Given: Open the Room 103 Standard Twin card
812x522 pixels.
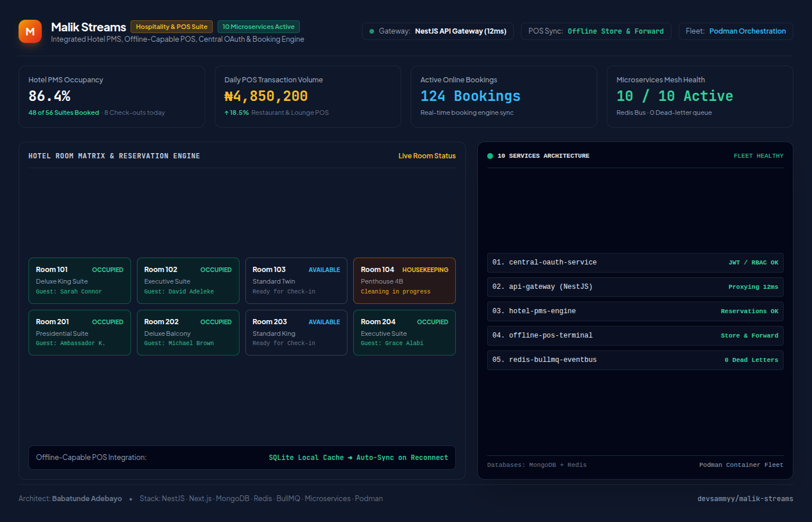Looking at the screenshot, I should coord(296,281).
